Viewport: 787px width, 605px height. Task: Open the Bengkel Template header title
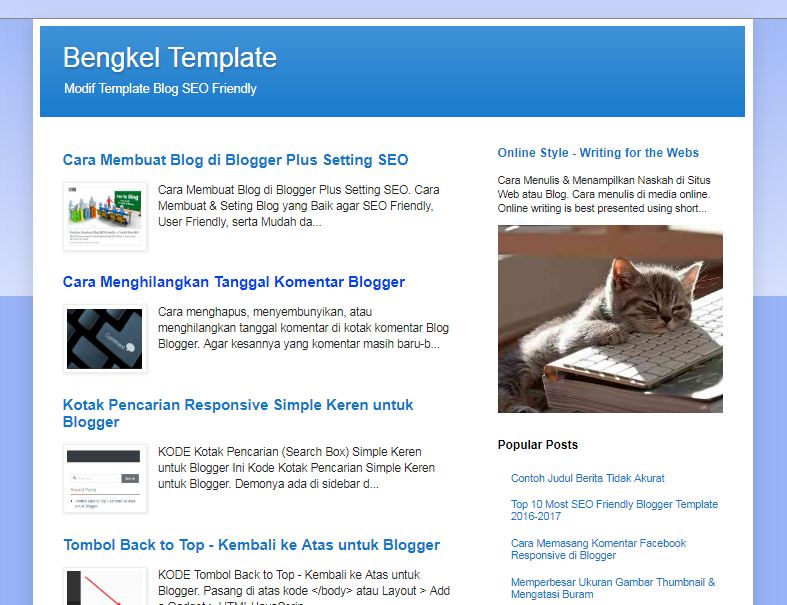click(170, 58)
